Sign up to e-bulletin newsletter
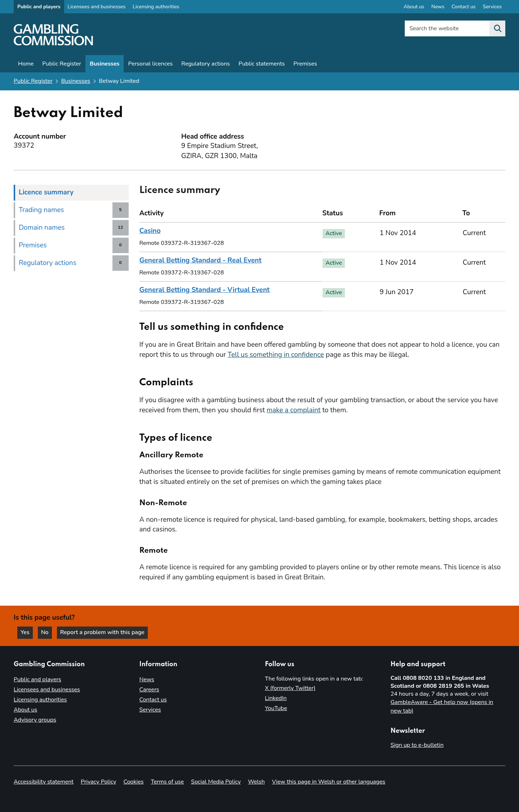 coord(417,745)
